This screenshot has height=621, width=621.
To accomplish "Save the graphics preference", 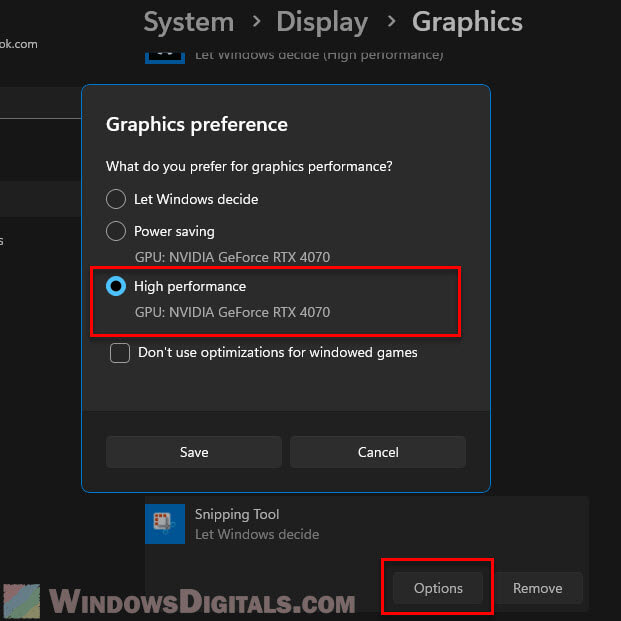I will [x=194, y=452].
